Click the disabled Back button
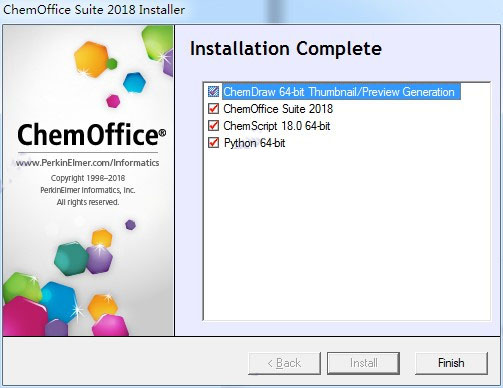Screen dimensions: 503x388 coord(284,363)
